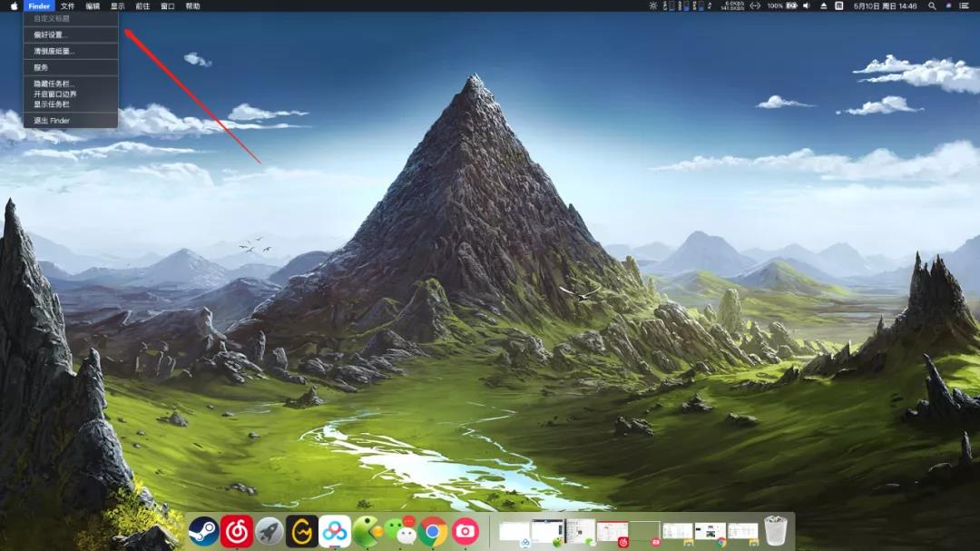Image resolution: width=980 pixels, height=551 pixels.
Task: Click the double-arrow icon in menu bar
Action: tap(755, 5)
